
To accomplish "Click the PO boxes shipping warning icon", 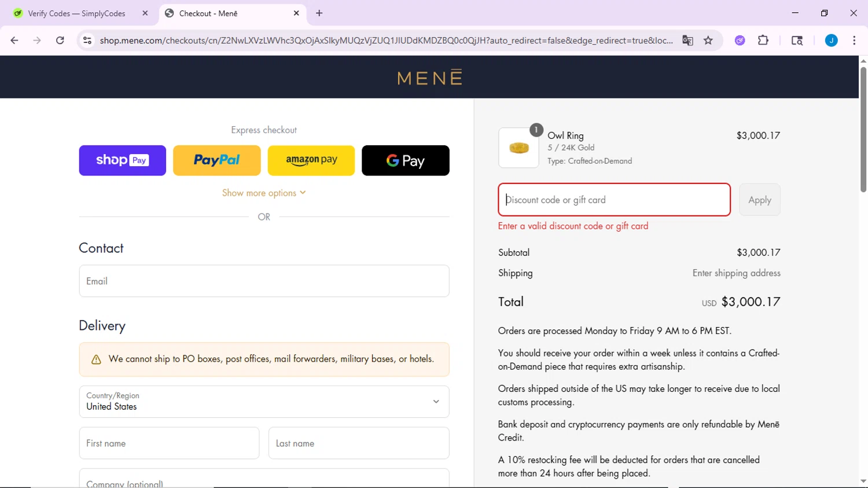I will click(97, 359).
